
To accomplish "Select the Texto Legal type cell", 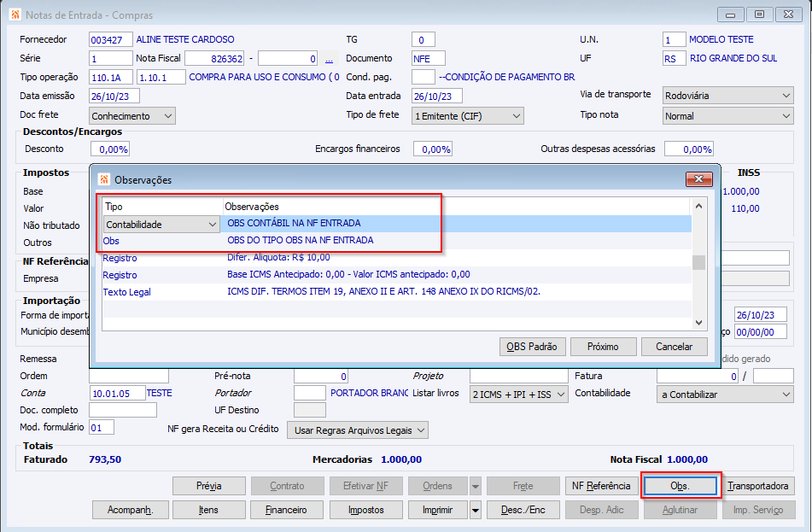I will [x=127, y=292].
